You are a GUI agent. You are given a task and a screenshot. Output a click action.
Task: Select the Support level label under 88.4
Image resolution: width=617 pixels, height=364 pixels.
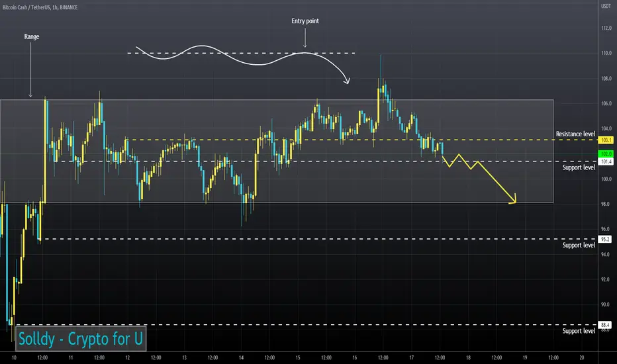579,331
